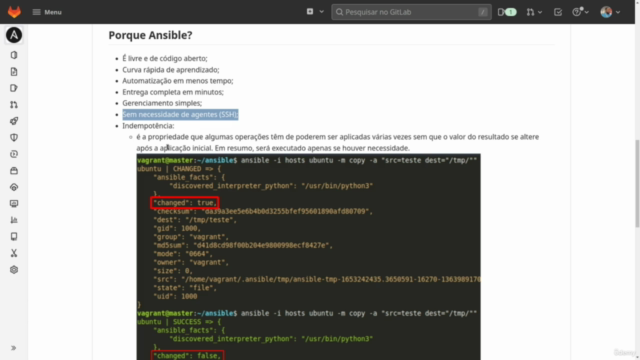Open the merge requests icon in top bar
640x360 pixels.
tap(530, 12)
